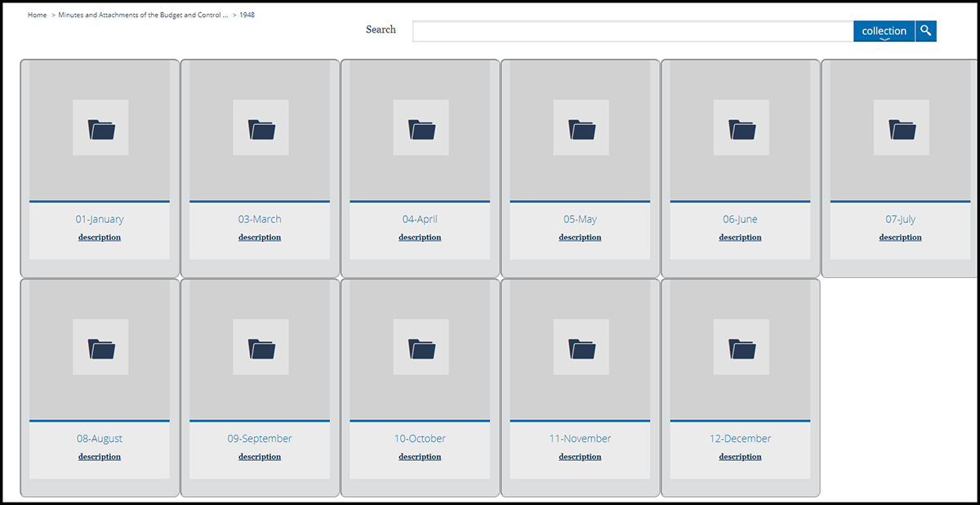This screenshot has width=980, height=505.
Task: Click the 06-June title link
Action: [x=740, y=219]
